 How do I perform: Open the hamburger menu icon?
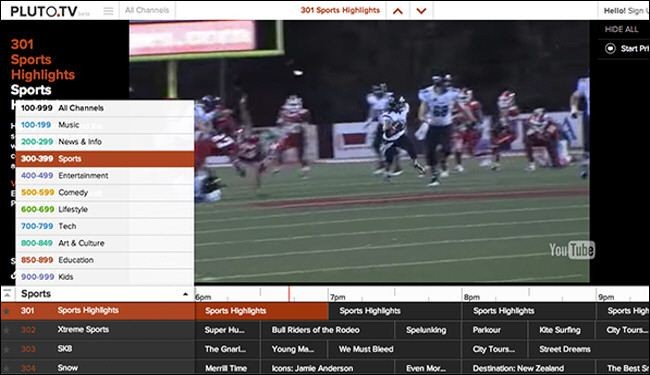click(x=108, y=11)
